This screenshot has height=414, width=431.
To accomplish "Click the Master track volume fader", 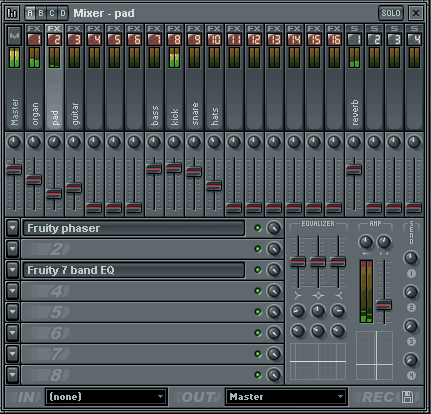I will pos(14,170).
